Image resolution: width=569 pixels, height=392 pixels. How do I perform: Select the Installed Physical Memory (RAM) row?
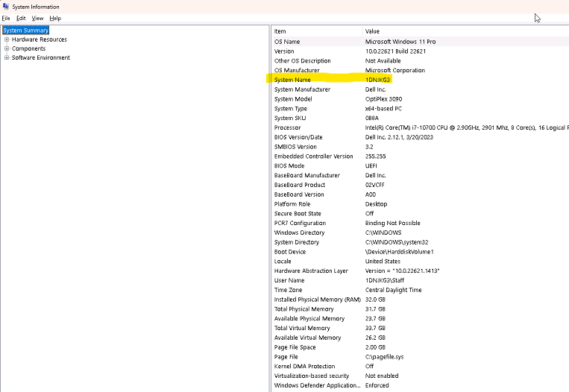click(317, 300)
